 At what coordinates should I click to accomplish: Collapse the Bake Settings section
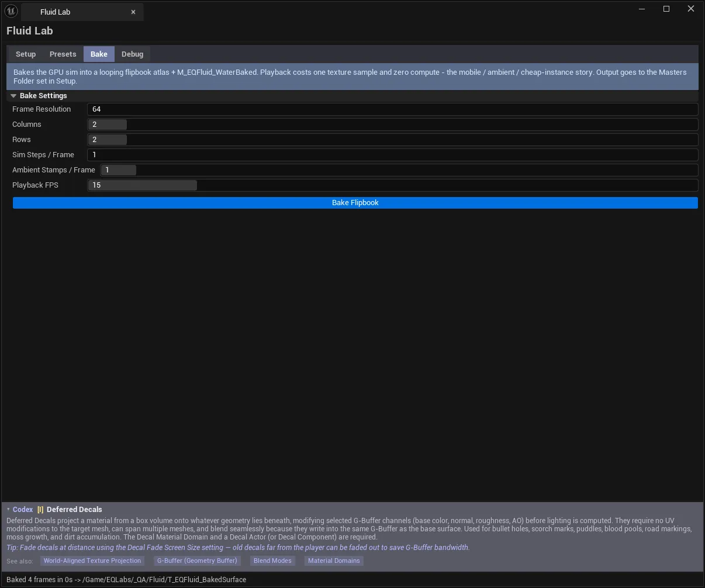13,96
